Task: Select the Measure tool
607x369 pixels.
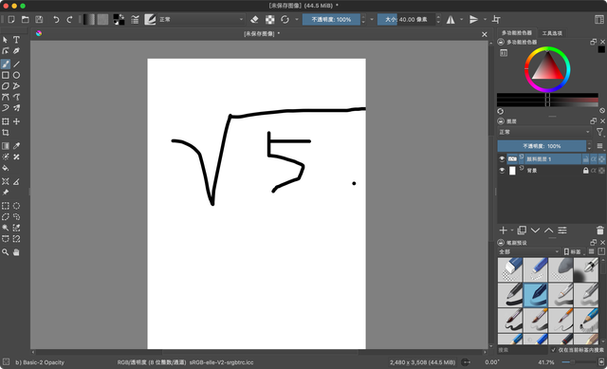Action: point(16,181)
